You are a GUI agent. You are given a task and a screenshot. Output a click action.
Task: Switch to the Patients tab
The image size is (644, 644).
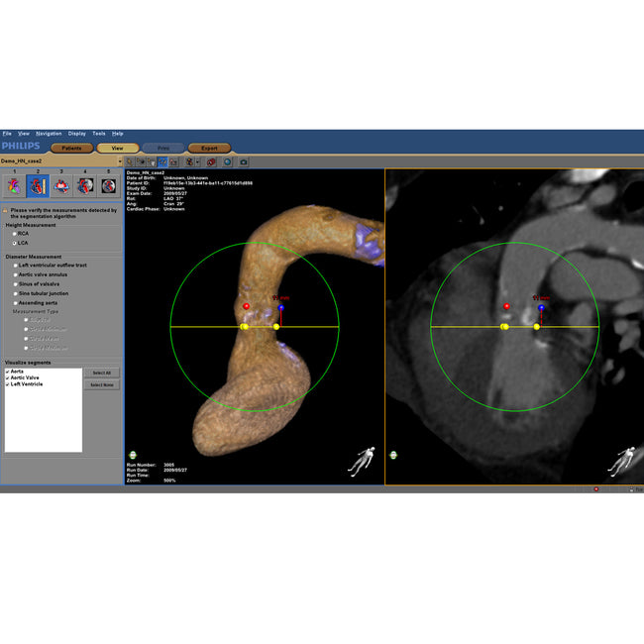pos(71,148)
